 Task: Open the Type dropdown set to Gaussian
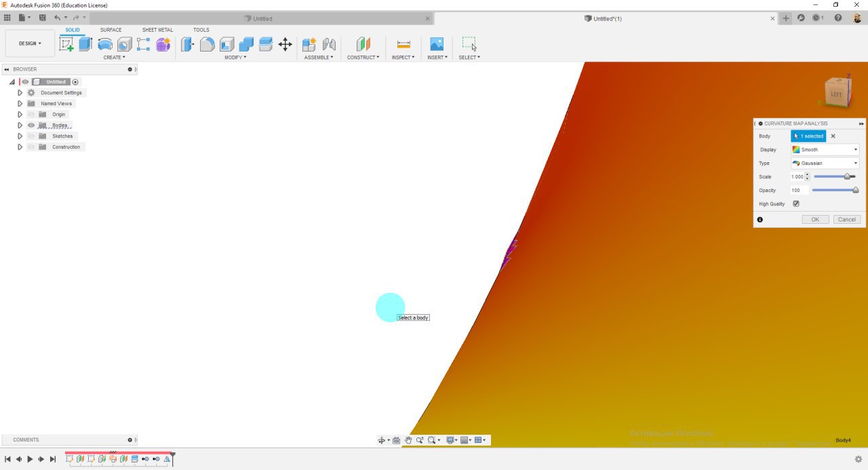tap(825, 163)
